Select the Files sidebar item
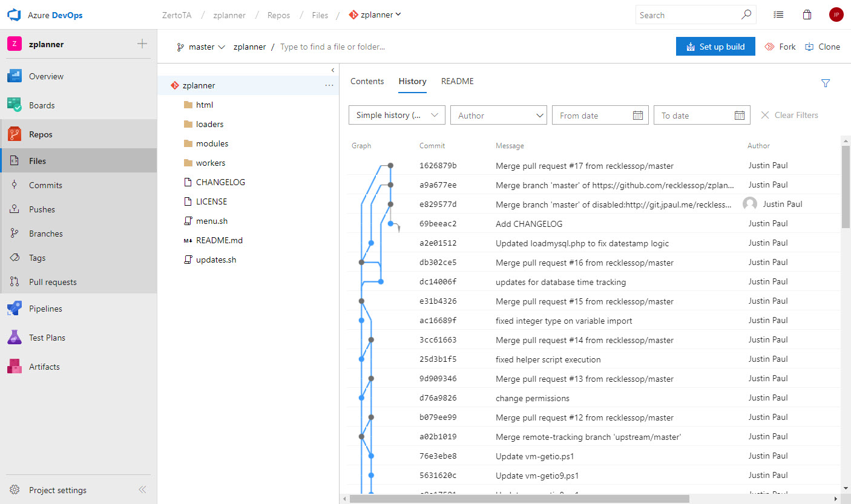Screen dimensions: 851x504 78,161
